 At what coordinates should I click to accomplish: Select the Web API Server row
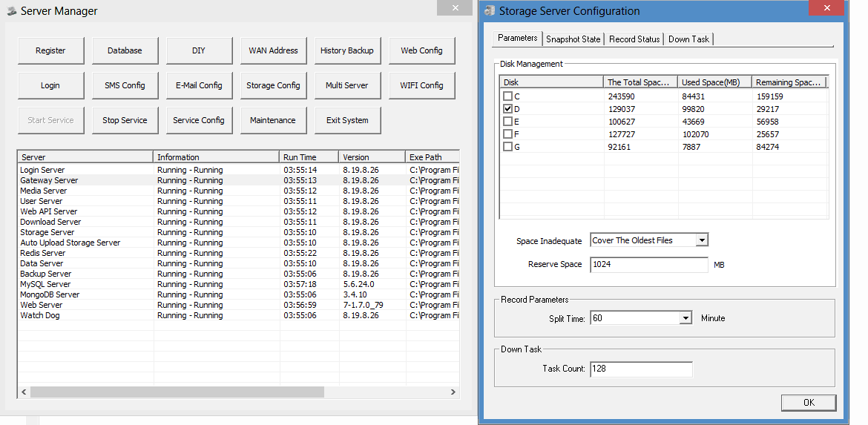coord(239,211)
